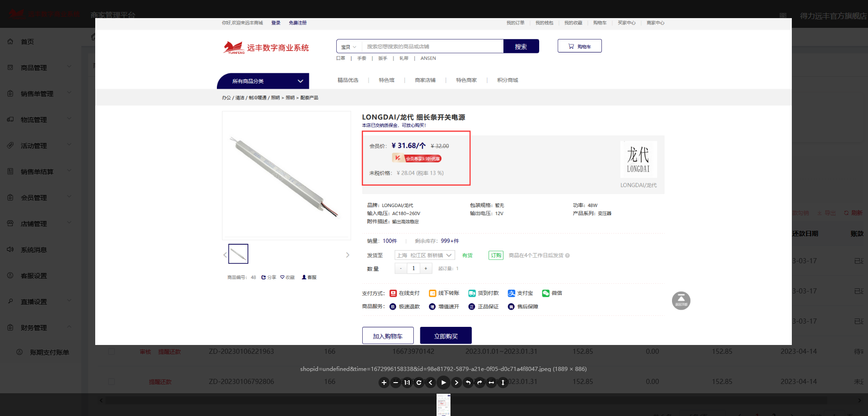
Task: Click 审核 link in row ZD-20230106221963
Action: 145,352
